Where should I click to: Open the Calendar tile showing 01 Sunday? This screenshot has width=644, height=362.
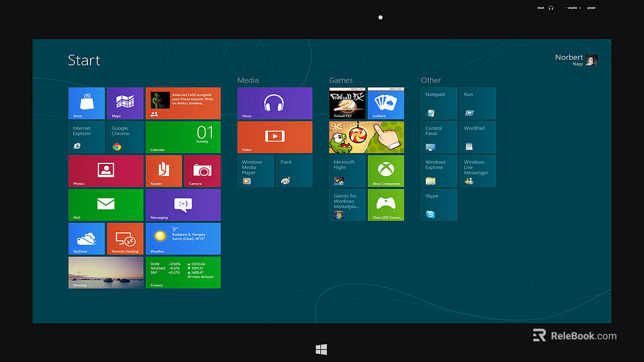(183, 137)
